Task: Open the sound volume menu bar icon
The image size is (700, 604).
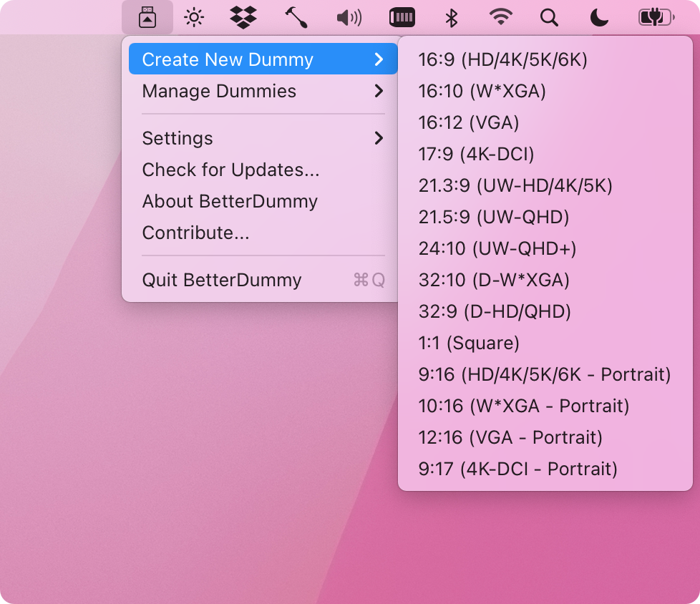Action: (x=349, y=18)
